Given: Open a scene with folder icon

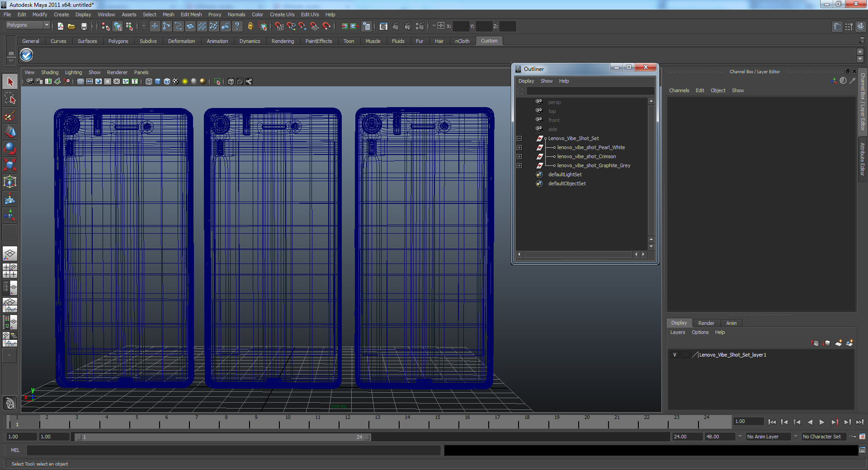Looking at the screenshot, I should click(71, 26).
